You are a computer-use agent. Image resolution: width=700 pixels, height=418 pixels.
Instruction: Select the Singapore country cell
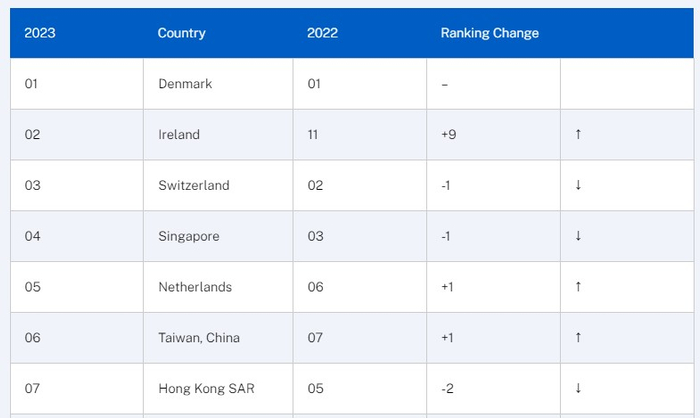(189, 236)
